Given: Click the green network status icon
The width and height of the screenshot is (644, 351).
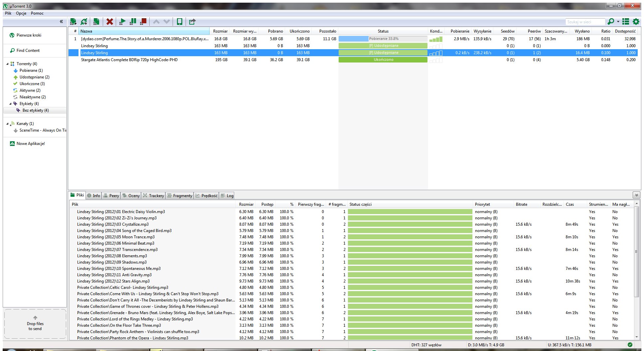Looking at the screenshot, I should pos(630,345).
